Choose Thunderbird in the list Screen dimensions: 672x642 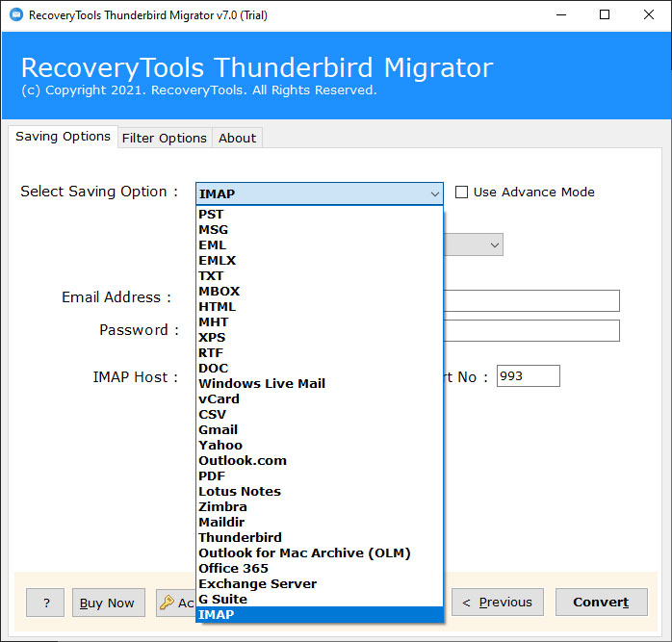coord(320,537)
